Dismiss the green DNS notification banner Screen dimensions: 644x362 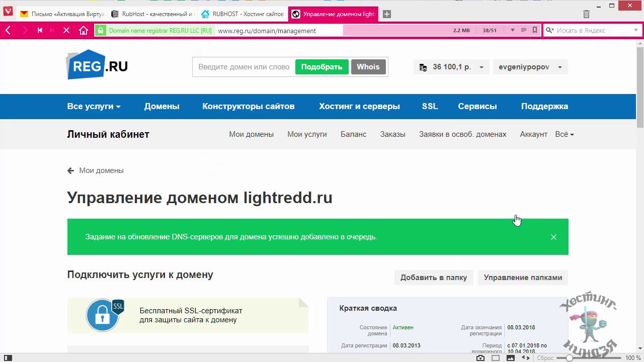(553, 237)
